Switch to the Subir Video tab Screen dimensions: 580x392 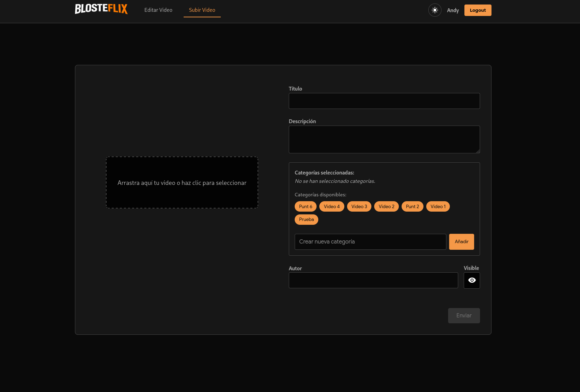(202, 10)
